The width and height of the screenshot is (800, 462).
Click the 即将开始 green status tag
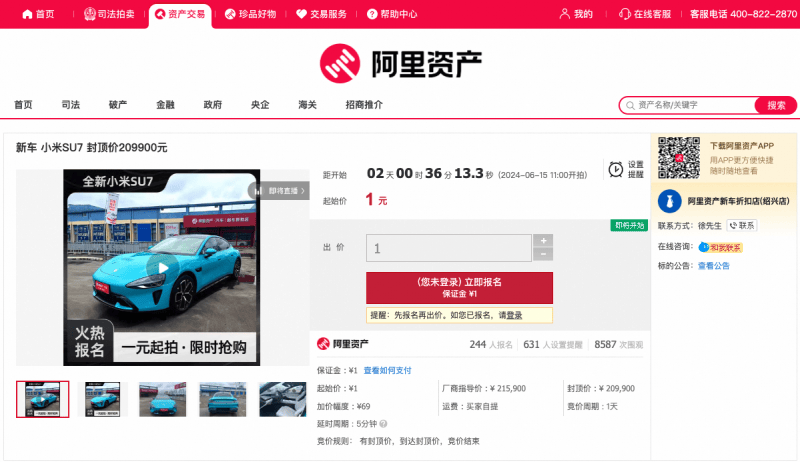pos(629,225)
